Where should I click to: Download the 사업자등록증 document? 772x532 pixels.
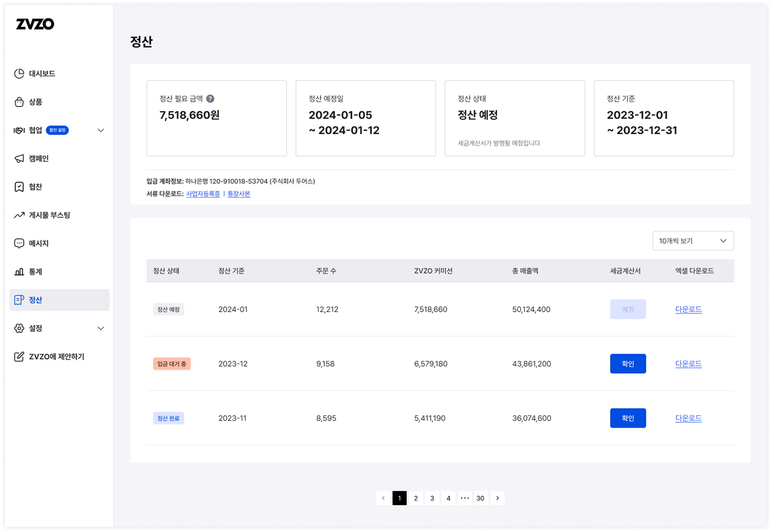click(x=203, y=194)
